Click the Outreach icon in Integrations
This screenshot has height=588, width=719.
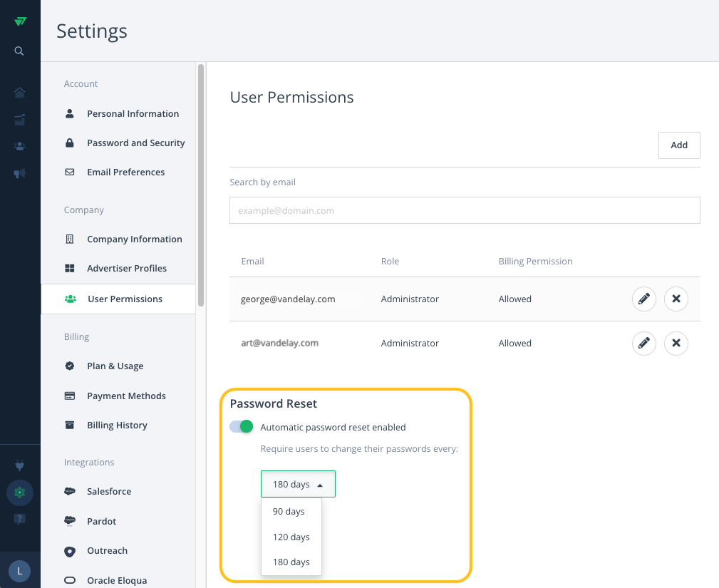[x=70, y=552]
